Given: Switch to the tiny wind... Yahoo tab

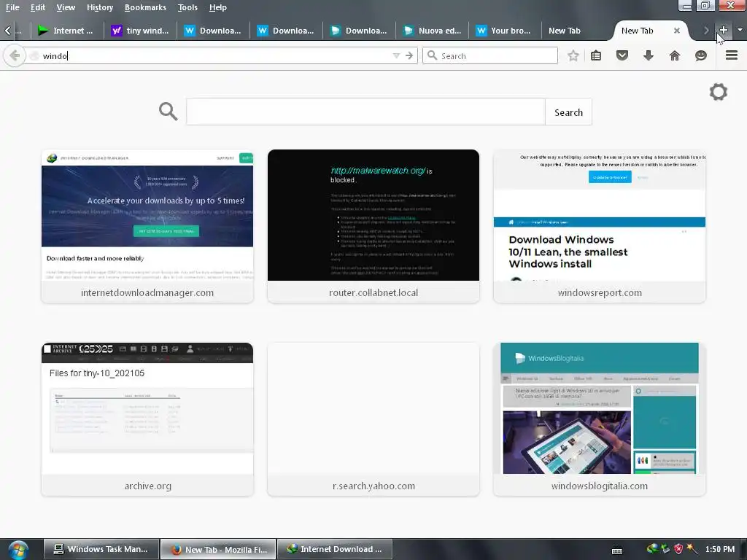Looking at the screenshot, I should tap(140, 31).
